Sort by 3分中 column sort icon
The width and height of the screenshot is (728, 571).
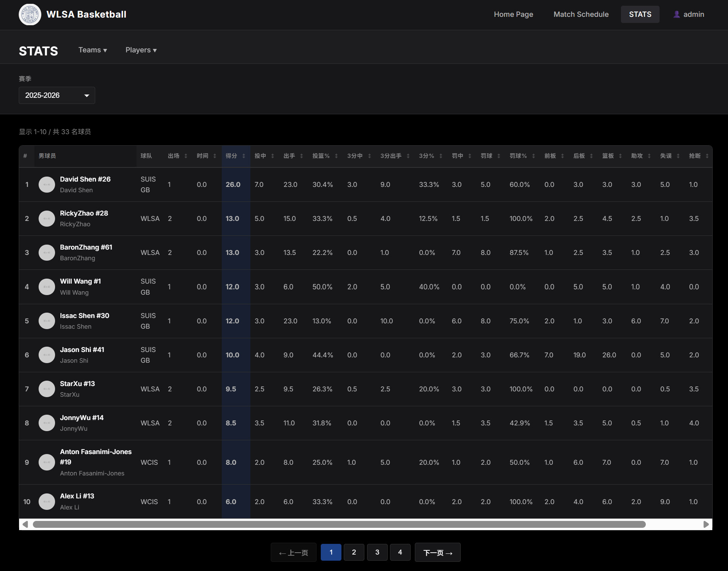point(369,156)
